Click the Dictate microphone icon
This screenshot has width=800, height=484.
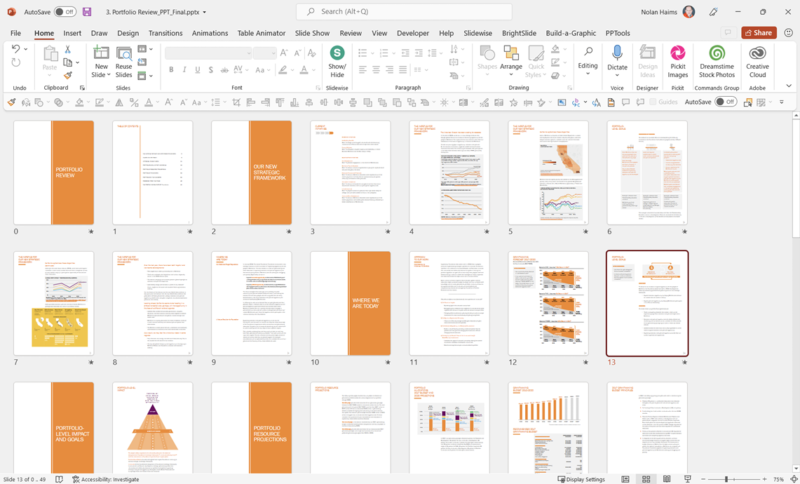pos(617,53)
